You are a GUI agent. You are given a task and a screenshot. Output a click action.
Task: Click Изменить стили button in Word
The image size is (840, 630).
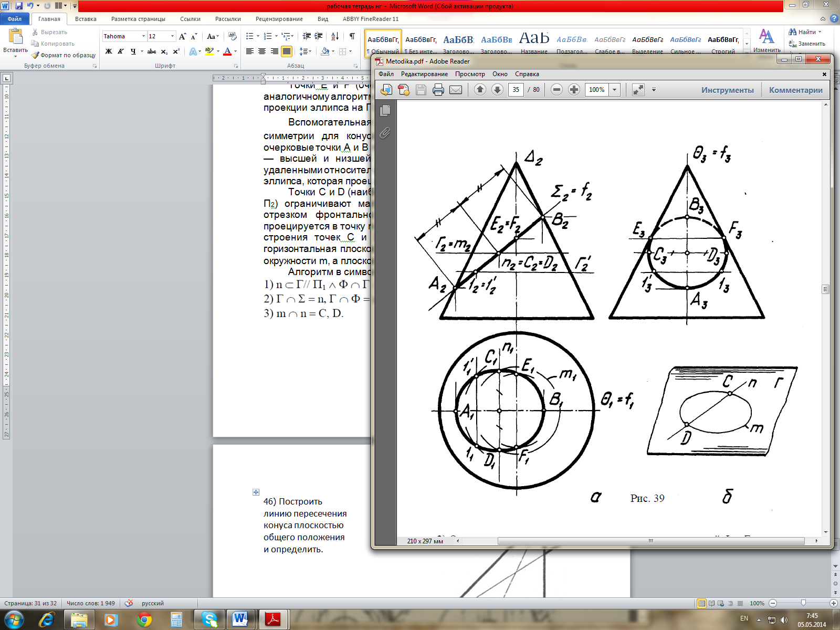pos(766,41)
